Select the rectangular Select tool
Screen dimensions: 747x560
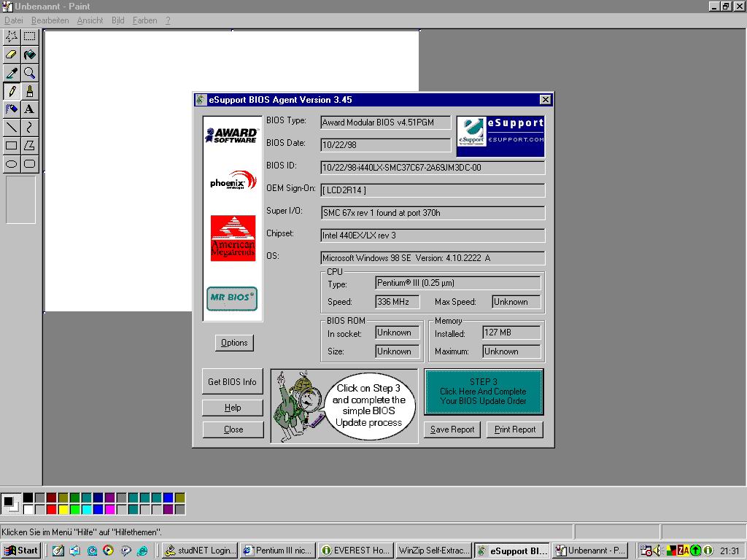tap(29, 36)
